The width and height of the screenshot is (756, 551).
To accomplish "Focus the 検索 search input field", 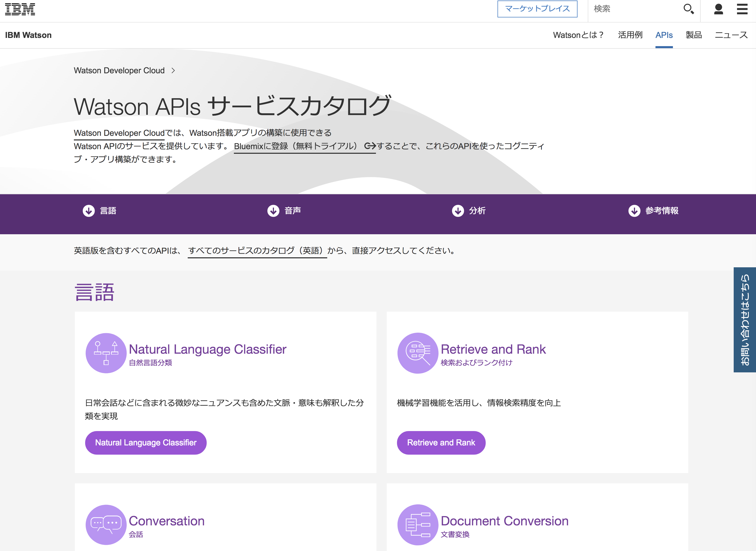I will click(x=634, y=9).
